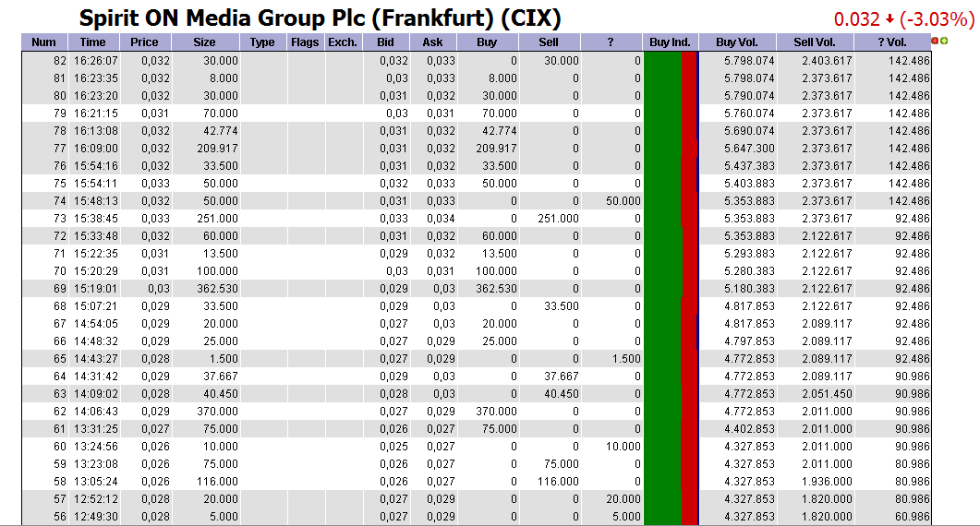Select the time cell 15:54:16
This screenshot has height=526, width=980.
click(x=94, y=165)
